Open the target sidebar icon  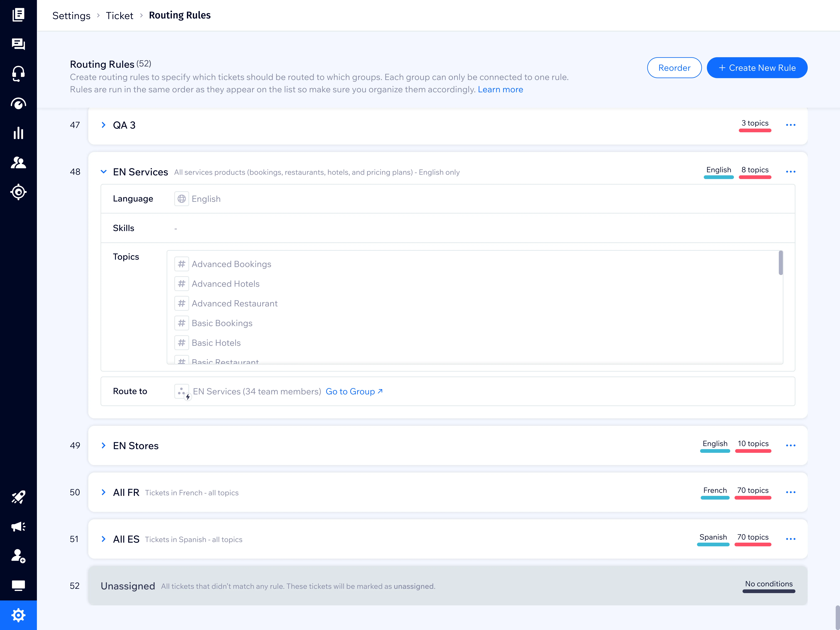tap(18, 192)
